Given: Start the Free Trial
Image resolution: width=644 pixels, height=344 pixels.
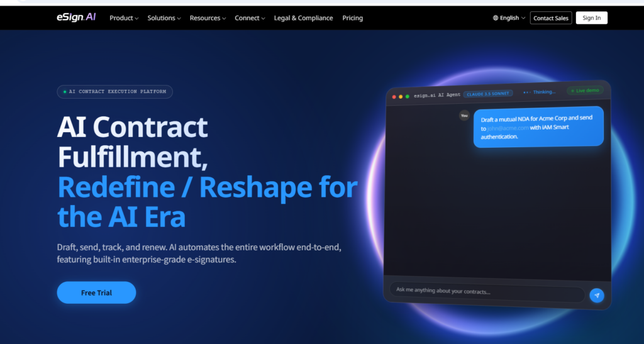Looking at the screenshot, I should pos(96,292).
